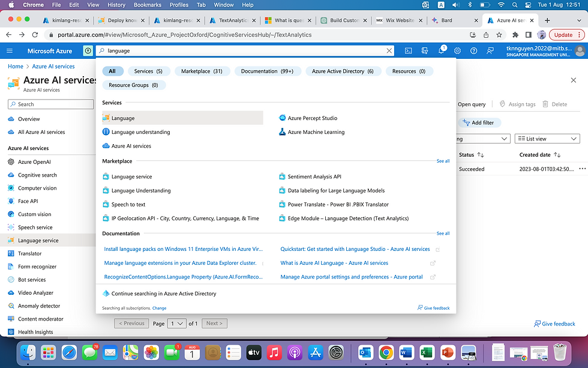588x368 pixels.
Task: Reload the Azure portal page
Action: tap(35, 35)
